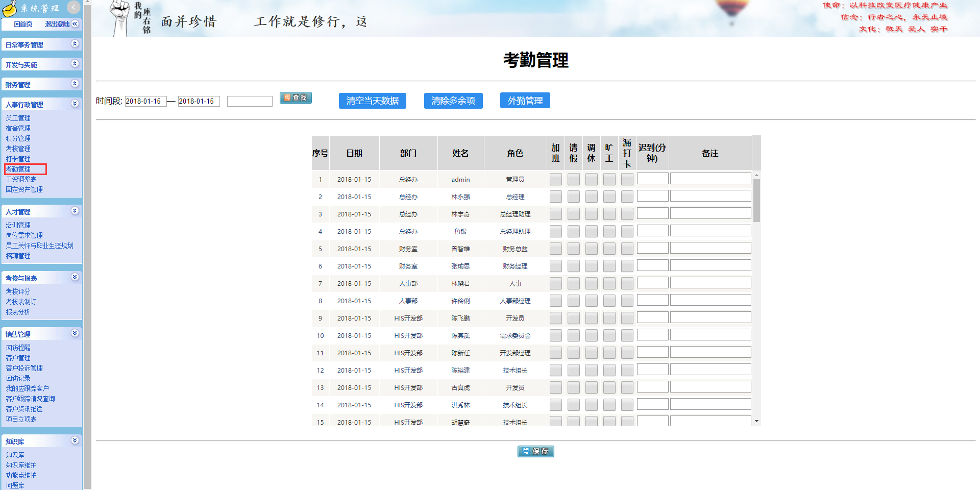
Task: Check 旷工 box for 陈其武 row
Action: click(x=609, y=335)
